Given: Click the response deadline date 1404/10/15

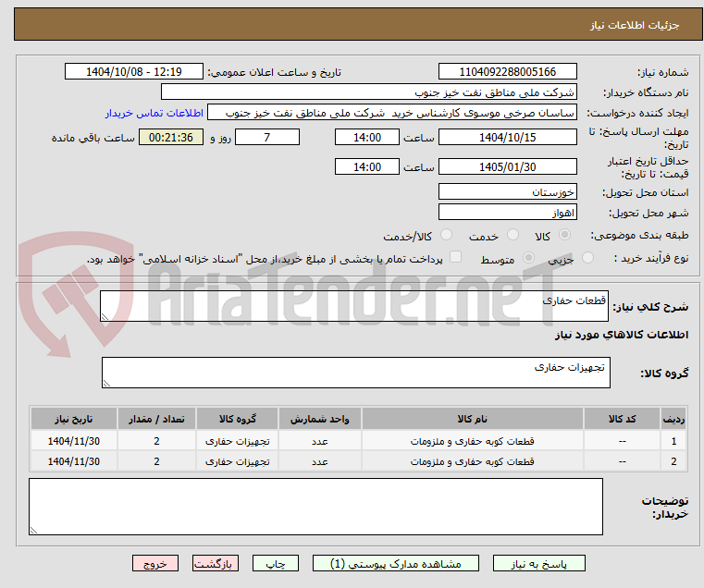Looking at the screenshot, I should pos(507,138).
